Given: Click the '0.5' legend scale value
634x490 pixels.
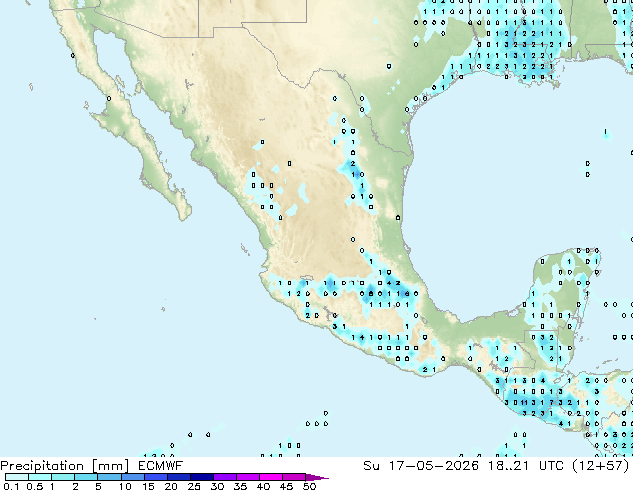Looking at the screenshot, I should pos(35,486).
